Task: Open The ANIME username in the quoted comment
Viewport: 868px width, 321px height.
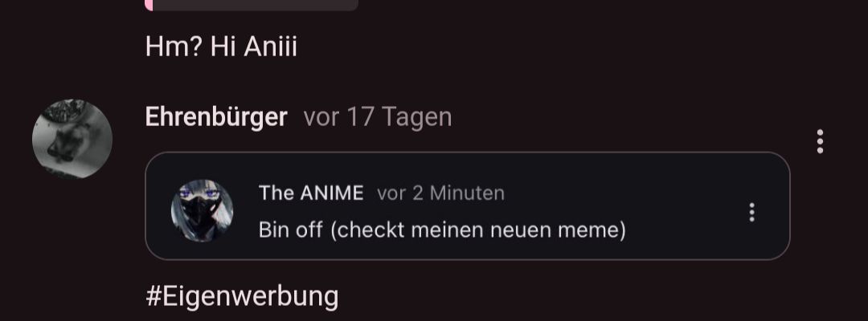Action: [311, 193]
